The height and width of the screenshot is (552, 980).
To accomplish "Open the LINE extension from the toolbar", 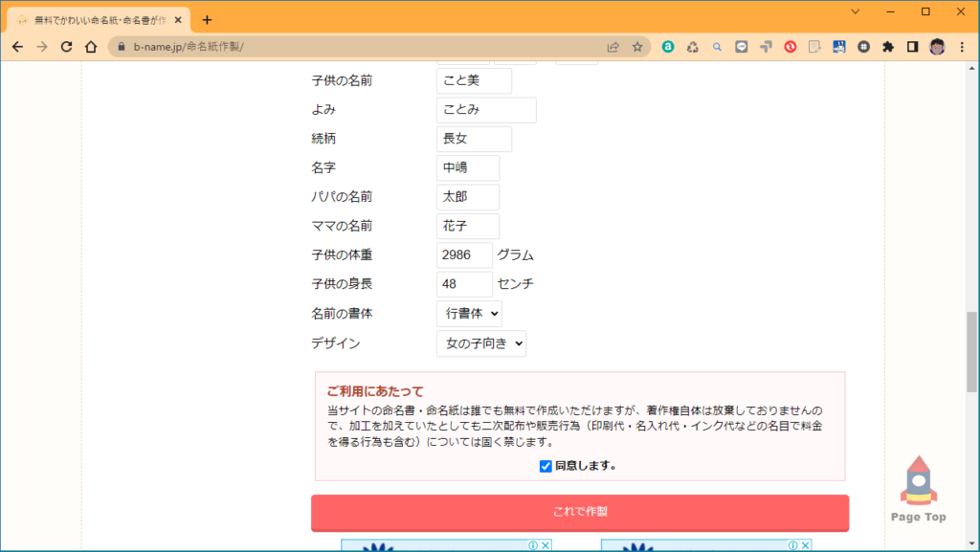I will coord(742,46).
